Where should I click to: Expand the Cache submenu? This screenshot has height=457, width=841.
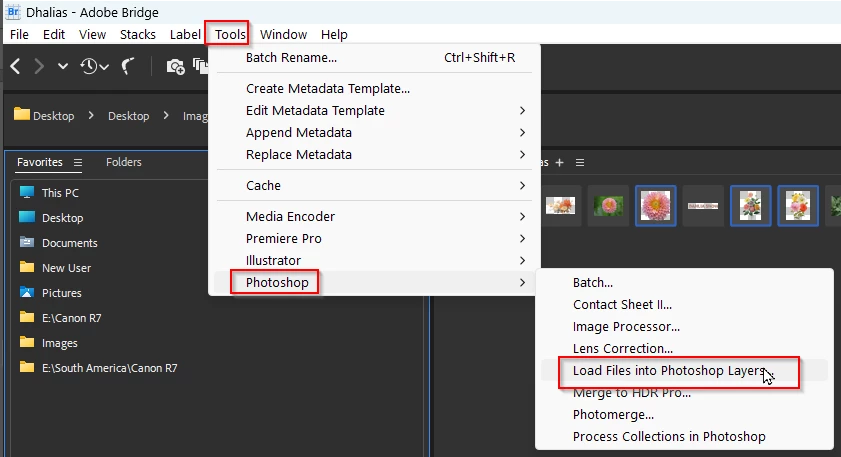[x=374, y=186]
